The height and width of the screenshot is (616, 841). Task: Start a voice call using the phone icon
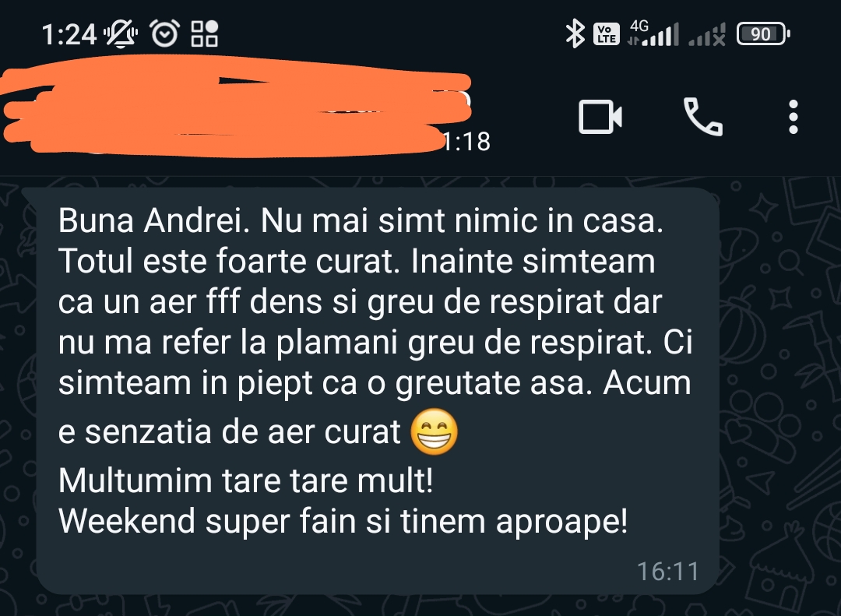(x=702, y=117)
